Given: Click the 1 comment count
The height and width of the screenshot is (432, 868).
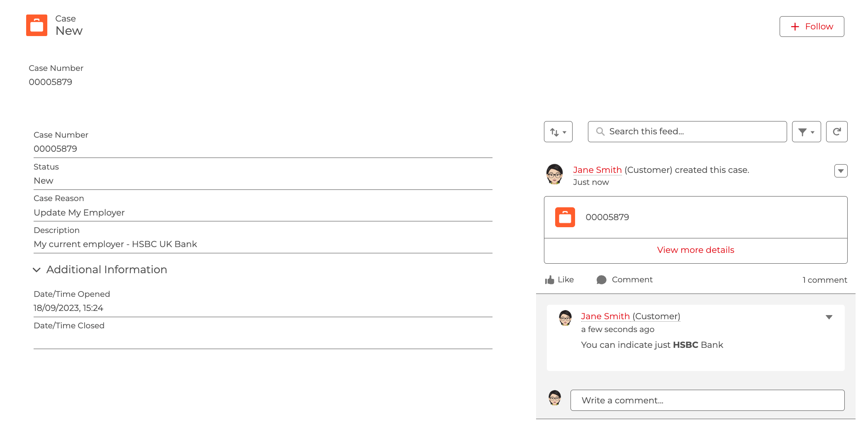Looking at the screenshot, I should 824,280.
